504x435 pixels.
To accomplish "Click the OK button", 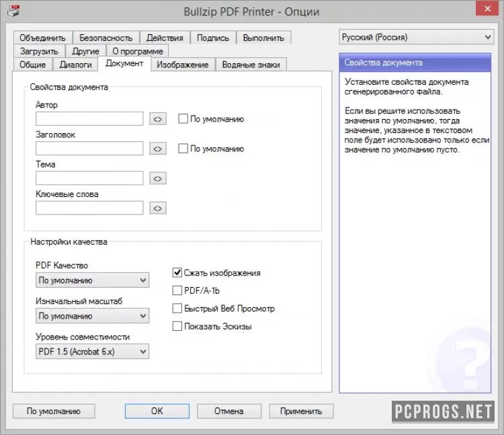I will [157, 411].
